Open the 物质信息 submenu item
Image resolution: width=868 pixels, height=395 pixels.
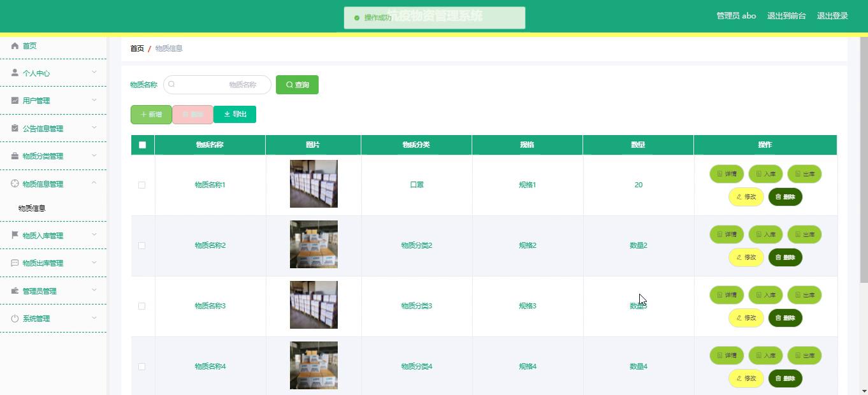pyautogui.click(x=32, y=208)
